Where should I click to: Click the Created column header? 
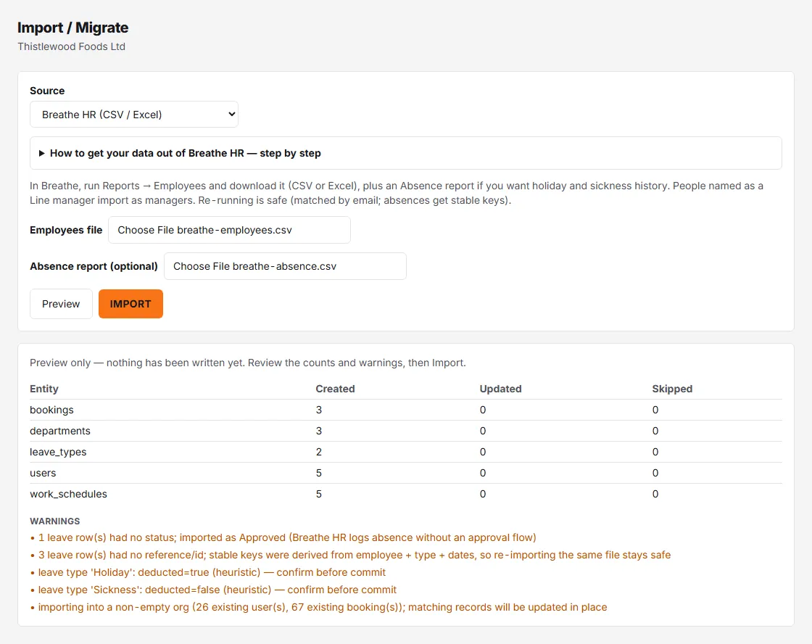tap(335, 389)
